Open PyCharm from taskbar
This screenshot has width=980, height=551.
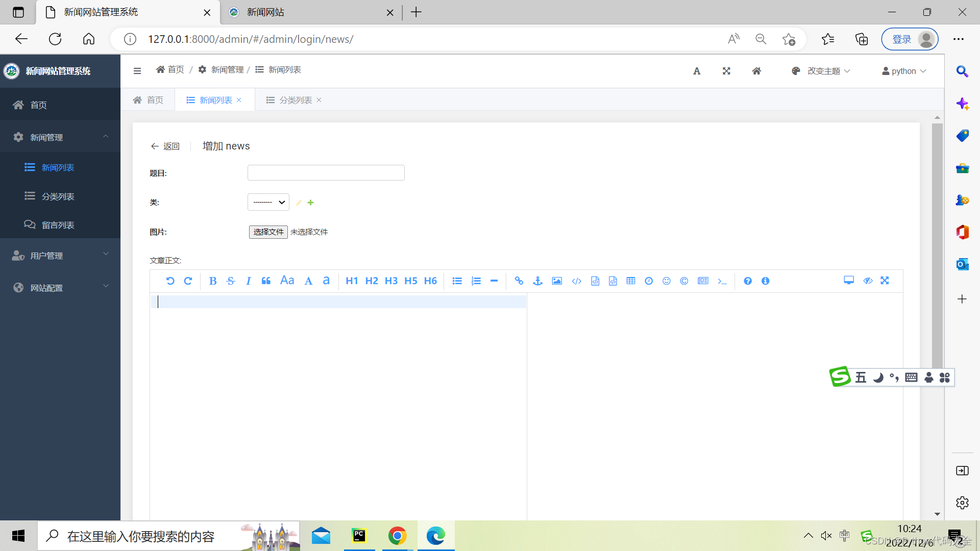(359, 536)
